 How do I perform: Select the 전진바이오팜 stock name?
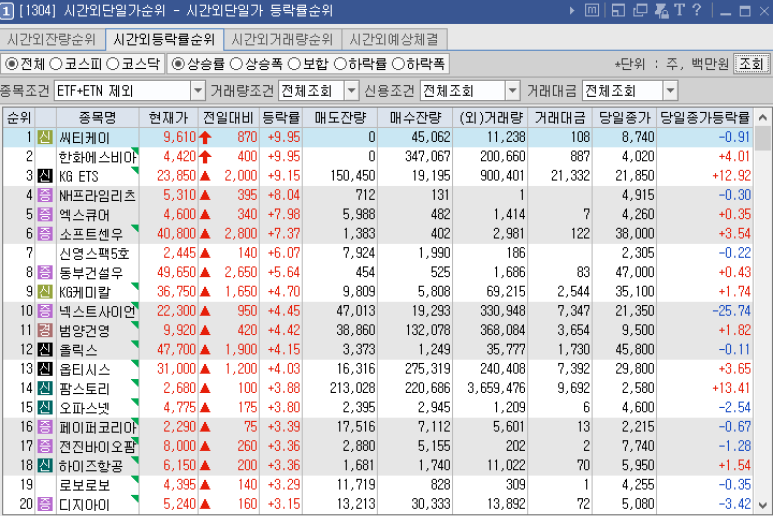[x=97, y=447]
